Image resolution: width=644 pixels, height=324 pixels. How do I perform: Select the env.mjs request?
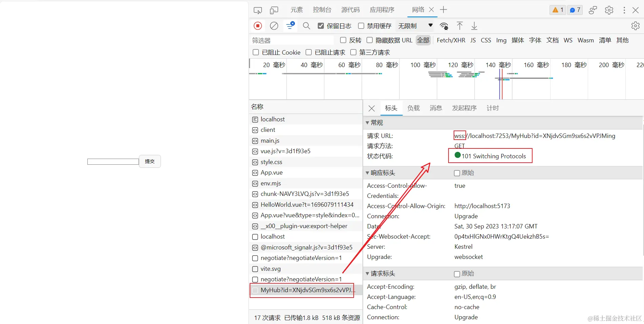tap(306, 183)
